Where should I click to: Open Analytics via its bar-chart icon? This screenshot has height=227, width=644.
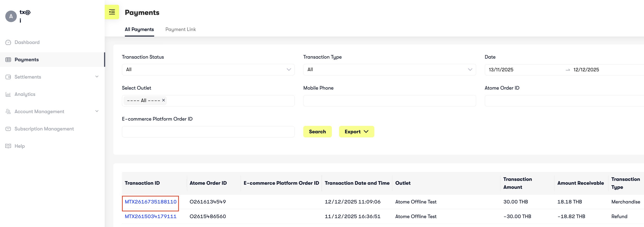coord(8,94)
